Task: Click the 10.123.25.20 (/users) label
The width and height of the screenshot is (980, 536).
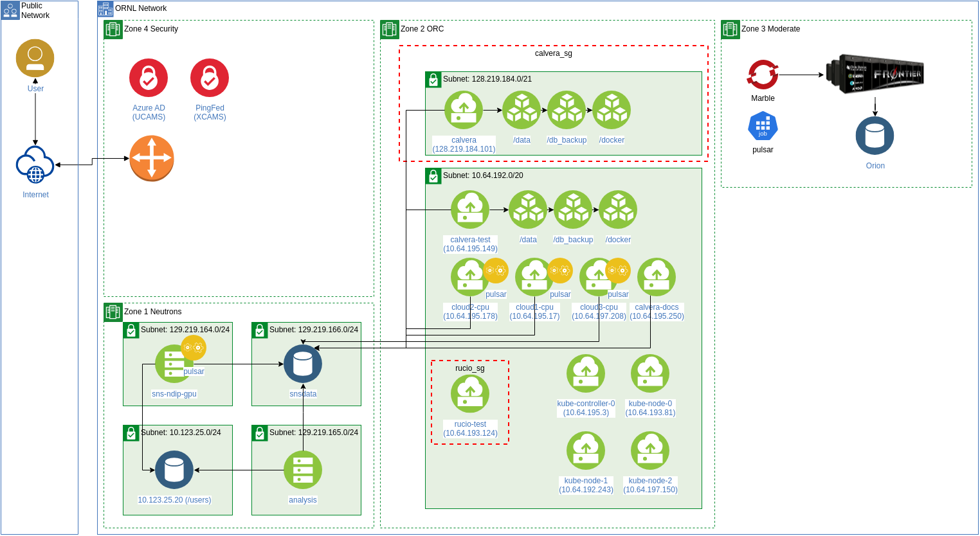Action: tap(174, 500)
